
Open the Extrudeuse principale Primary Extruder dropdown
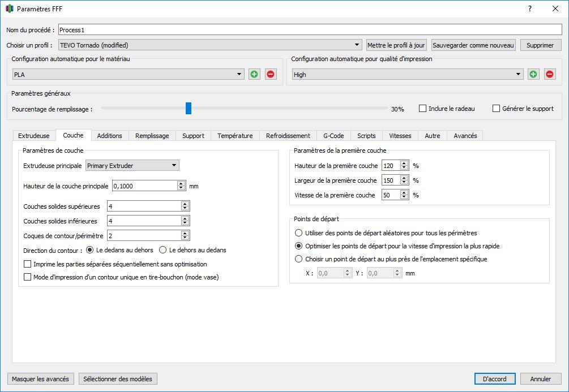pyautogui.click(x=132, y=165)
